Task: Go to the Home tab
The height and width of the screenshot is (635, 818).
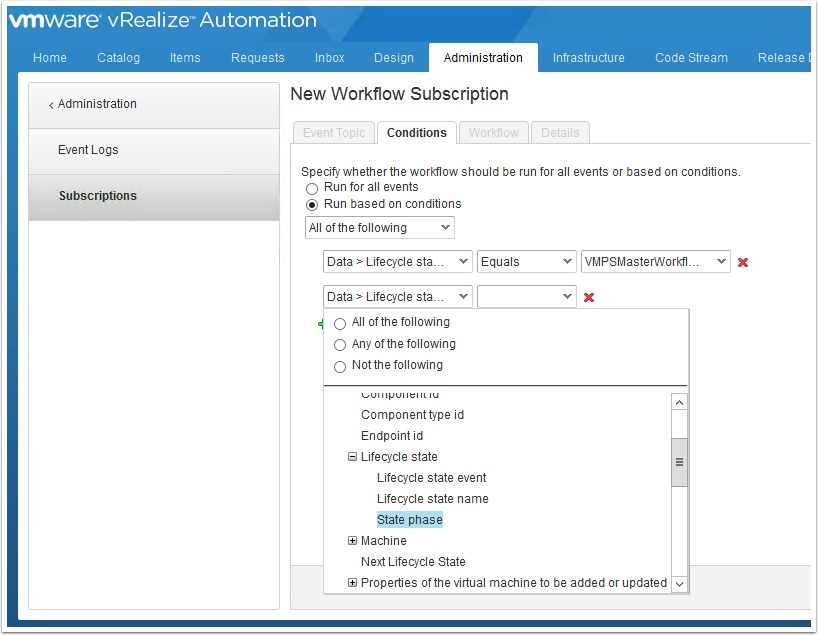Action: [x=50, y=57]
